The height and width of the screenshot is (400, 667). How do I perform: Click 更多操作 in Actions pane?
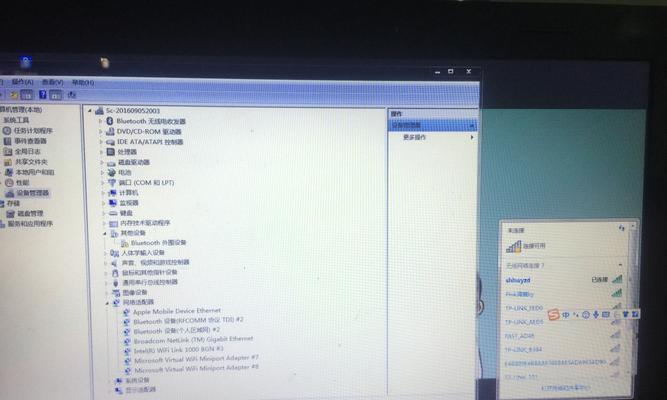[414, 137]
